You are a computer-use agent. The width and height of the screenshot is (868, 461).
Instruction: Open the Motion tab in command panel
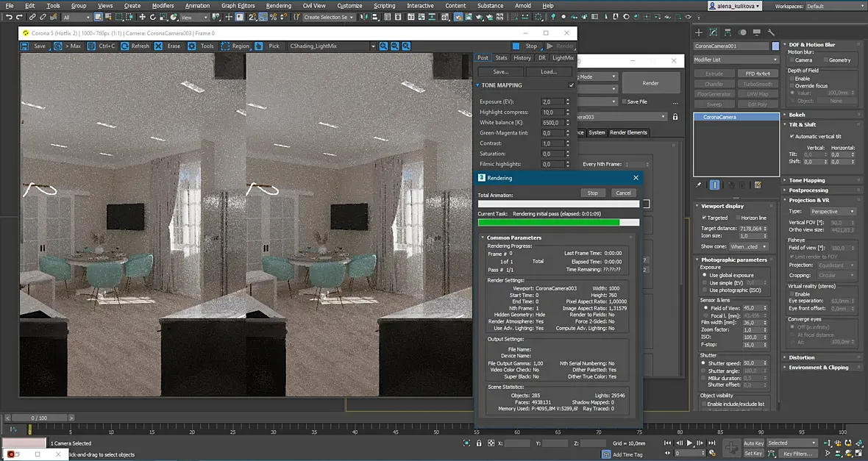742,32
